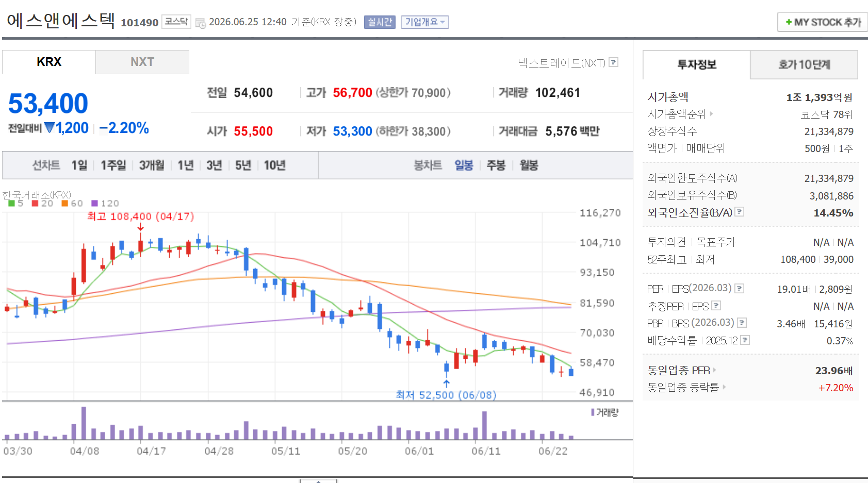Select the 5년 line chart period
868x483 pixels.
[243, 165]
